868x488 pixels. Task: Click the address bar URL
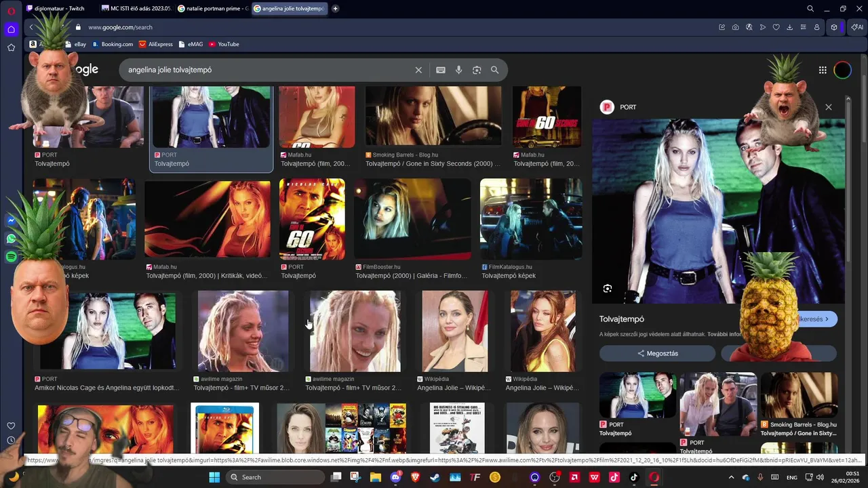click(x=120, y=27)
